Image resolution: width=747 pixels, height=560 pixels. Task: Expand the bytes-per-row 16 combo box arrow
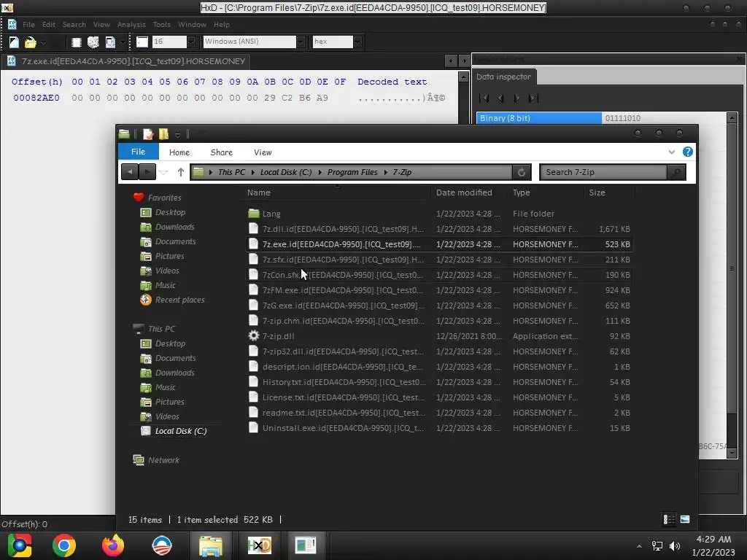[191, 42]
